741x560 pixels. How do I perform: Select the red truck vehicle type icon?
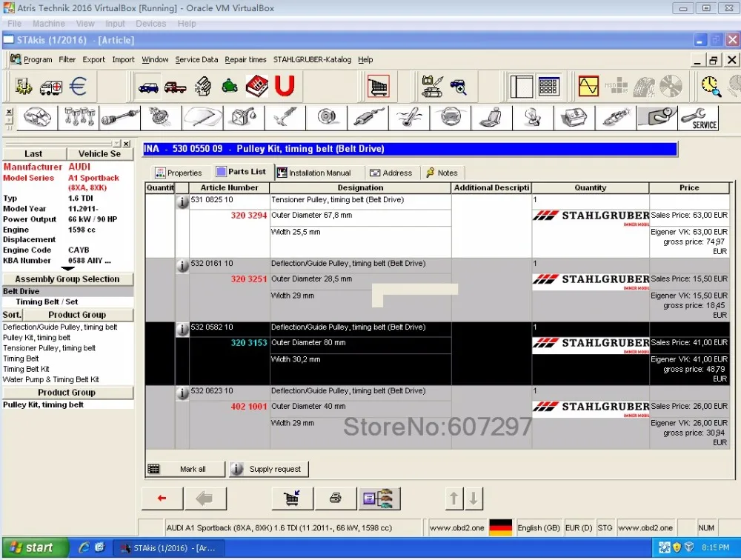click(176, 87)
